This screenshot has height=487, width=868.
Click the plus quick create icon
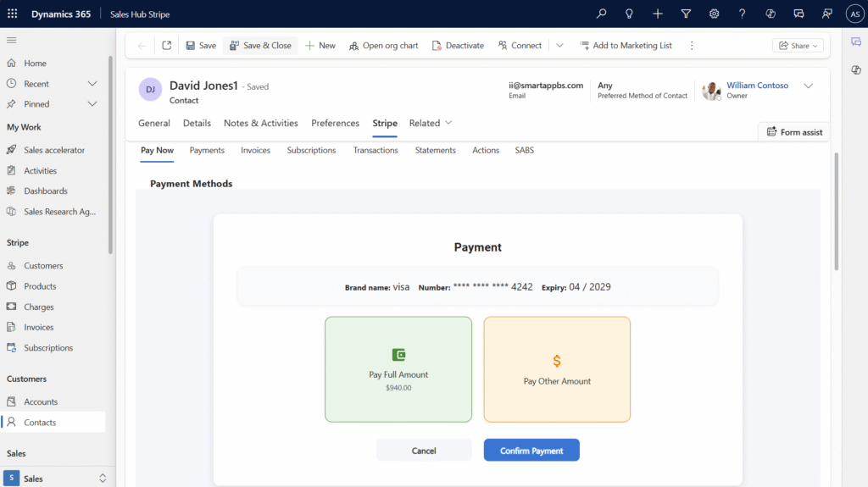point(658,14)
